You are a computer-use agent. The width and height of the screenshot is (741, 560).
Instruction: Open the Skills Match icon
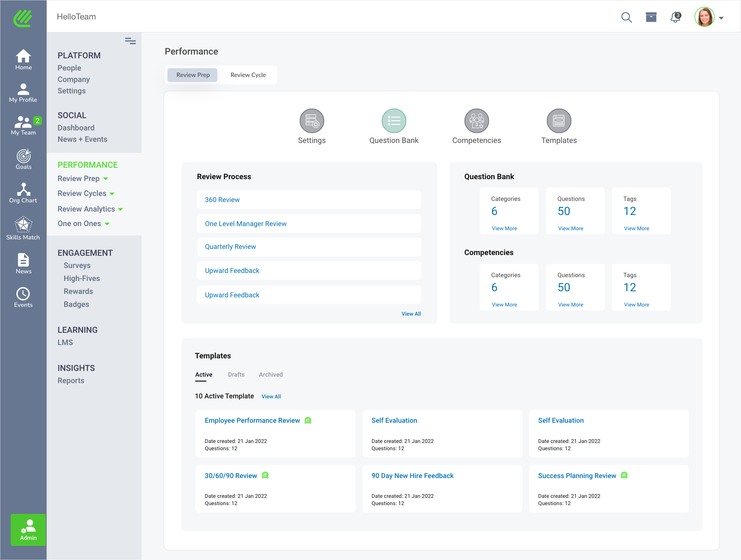(x=23, y=228)
